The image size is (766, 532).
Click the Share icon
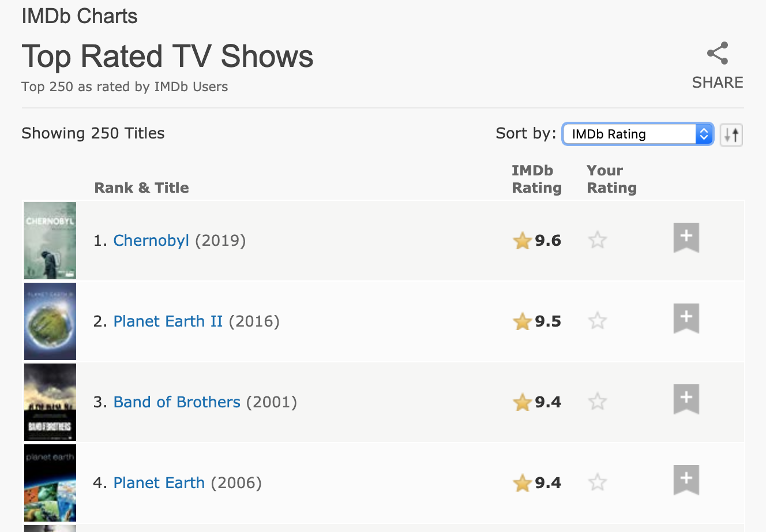click(x=718, y=54)
